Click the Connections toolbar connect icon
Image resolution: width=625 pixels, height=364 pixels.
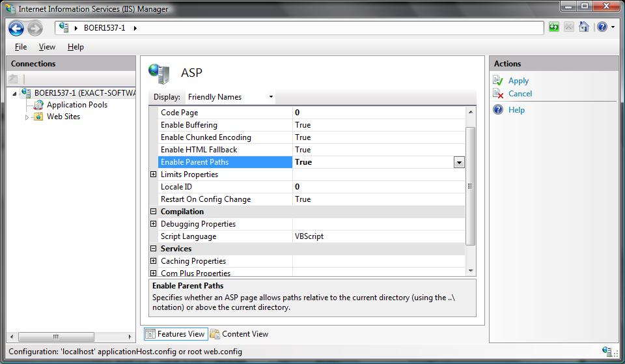[14, 79]
